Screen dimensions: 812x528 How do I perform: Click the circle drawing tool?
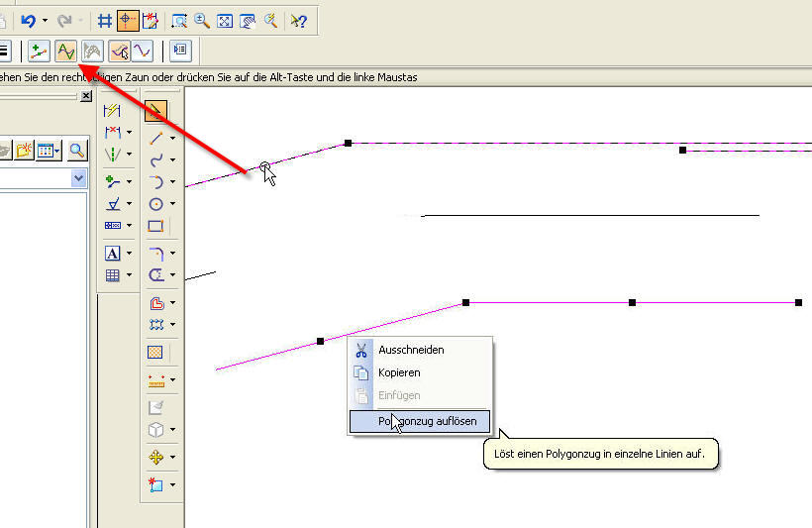click(154, 204)
